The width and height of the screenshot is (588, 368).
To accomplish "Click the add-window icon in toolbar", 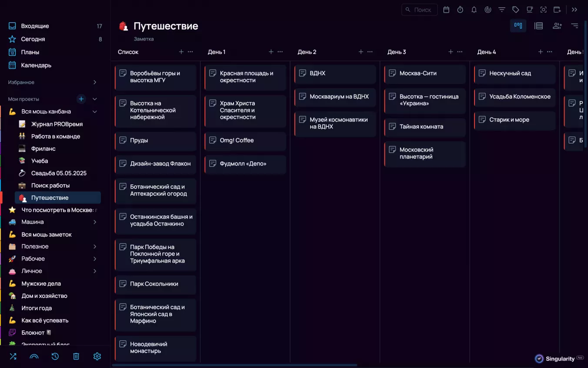I will pyautogui.click(x=558, y=10).
